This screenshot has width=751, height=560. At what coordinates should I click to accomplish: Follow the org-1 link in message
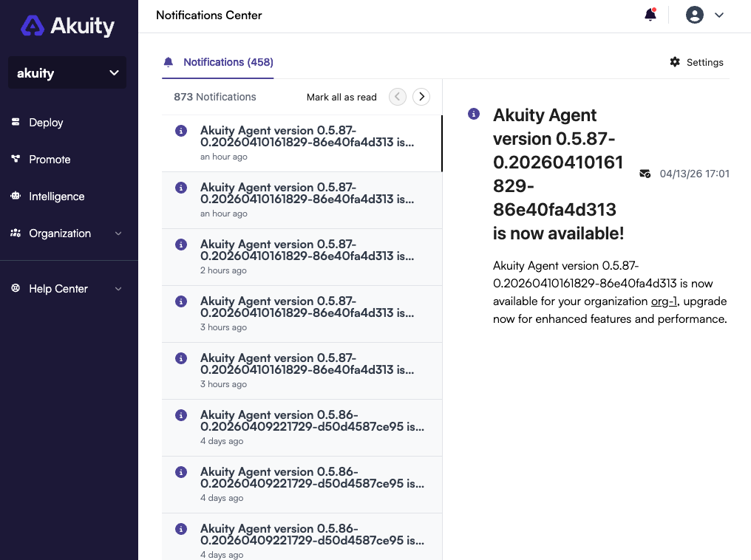(x=664, y=301)
